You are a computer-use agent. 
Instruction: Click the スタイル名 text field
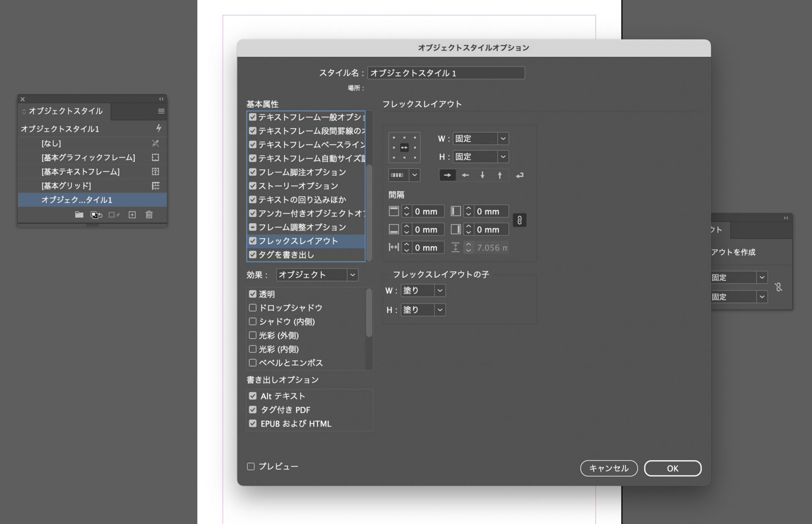tap(446, 73)
